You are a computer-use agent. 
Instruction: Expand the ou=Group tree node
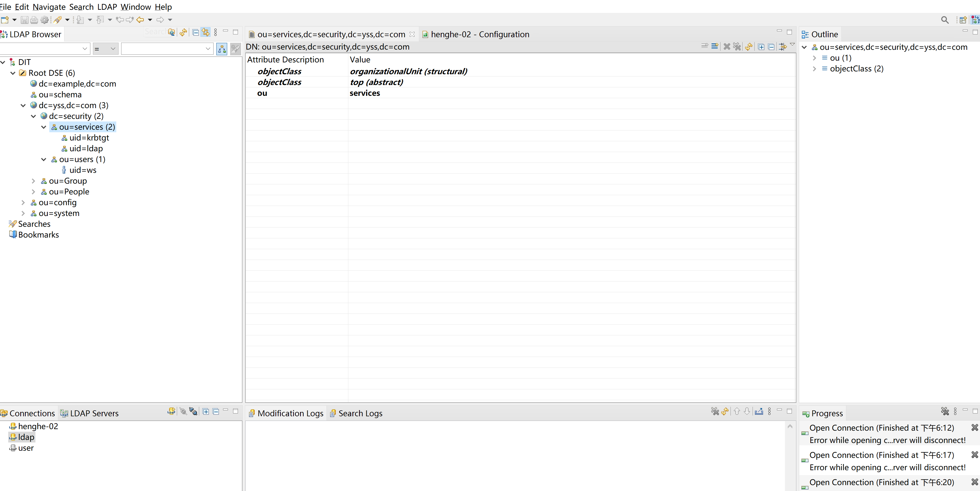coord(33,181)
